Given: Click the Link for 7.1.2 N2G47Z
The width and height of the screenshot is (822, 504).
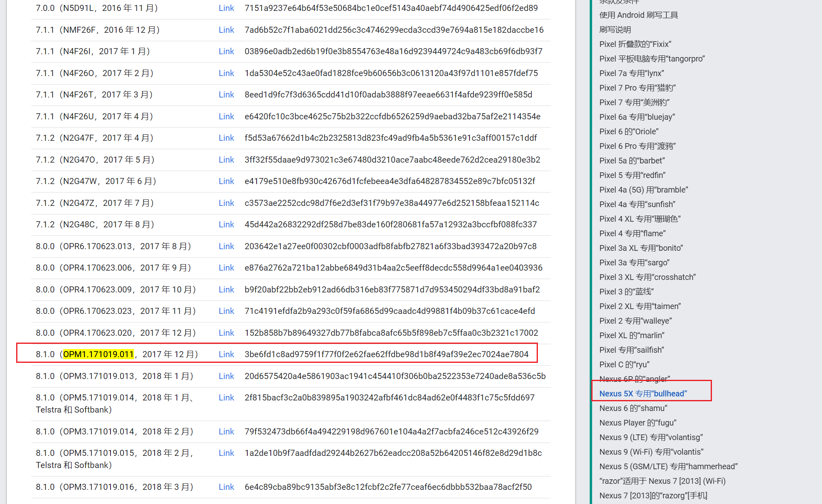Looking at the screenshot, I should (226, 203).
